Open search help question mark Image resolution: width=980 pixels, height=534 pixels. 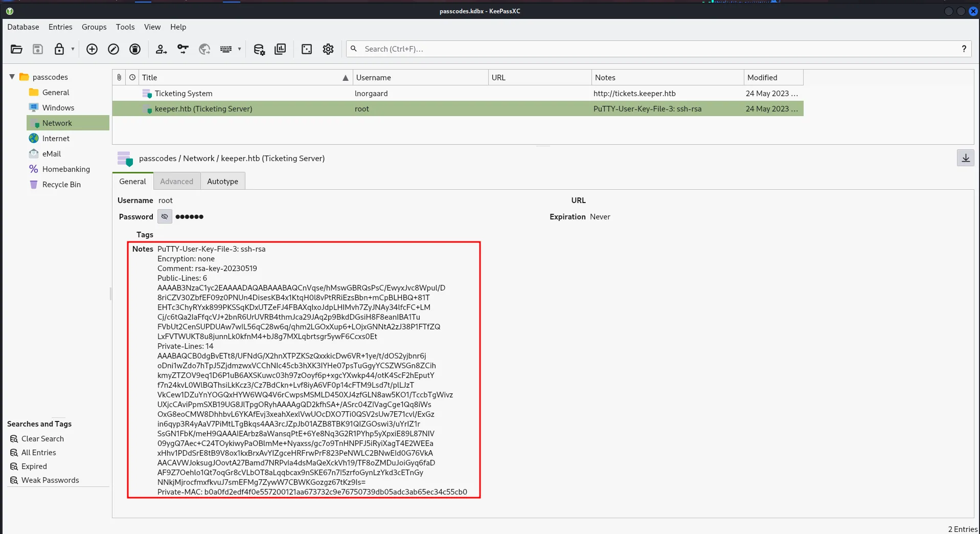pyautogui.click(x=964, y=49)
